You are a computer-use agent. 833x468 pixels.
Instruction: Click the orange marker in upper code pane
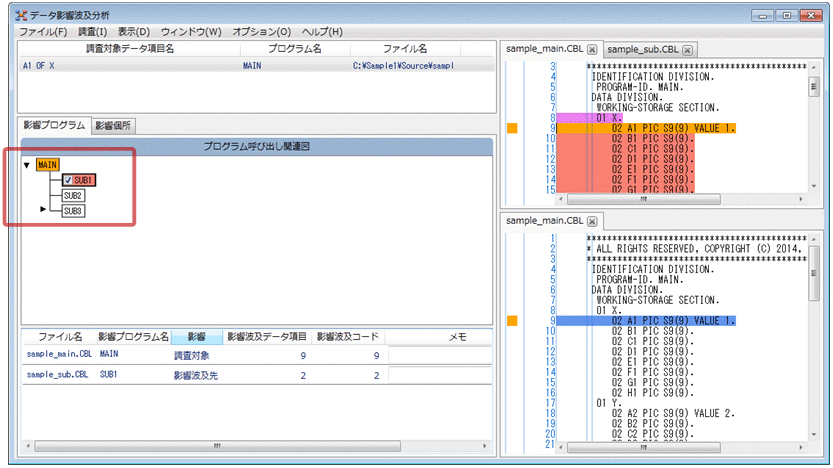coord(512,128)
